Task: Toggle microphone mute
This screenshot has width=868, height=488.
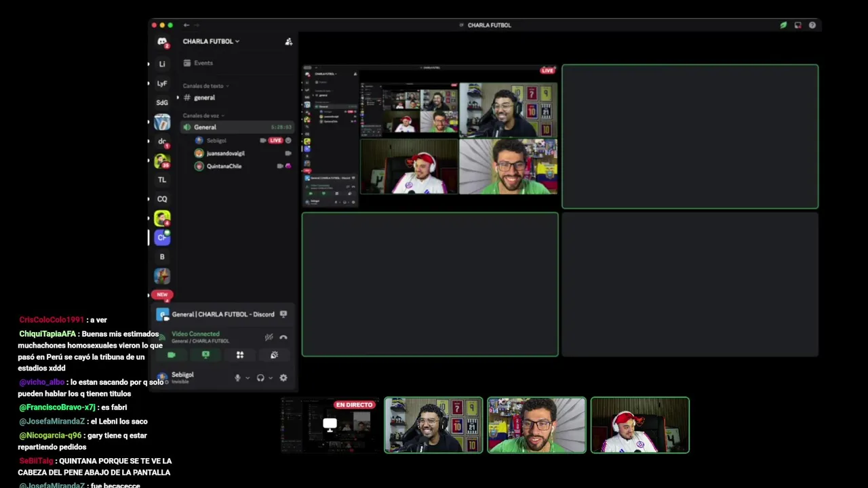Action: (x=237, y=378)
